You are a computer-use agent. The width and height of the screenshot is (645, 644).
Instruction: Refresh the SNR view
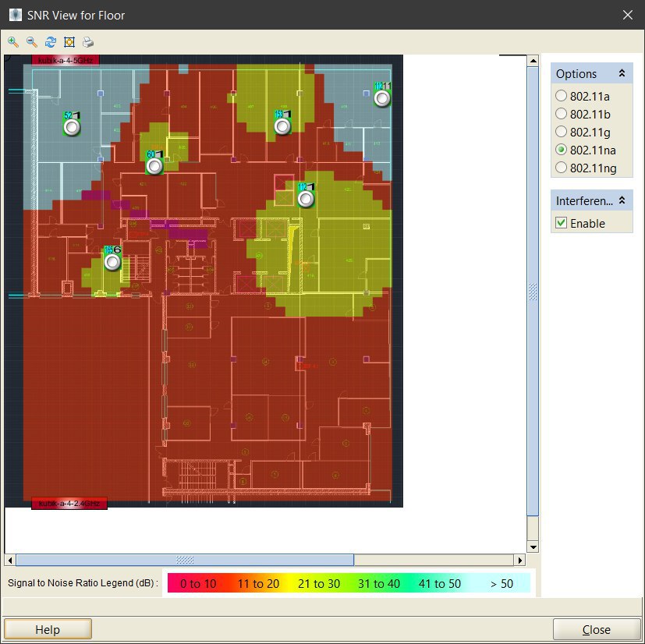tap(51, 42)
